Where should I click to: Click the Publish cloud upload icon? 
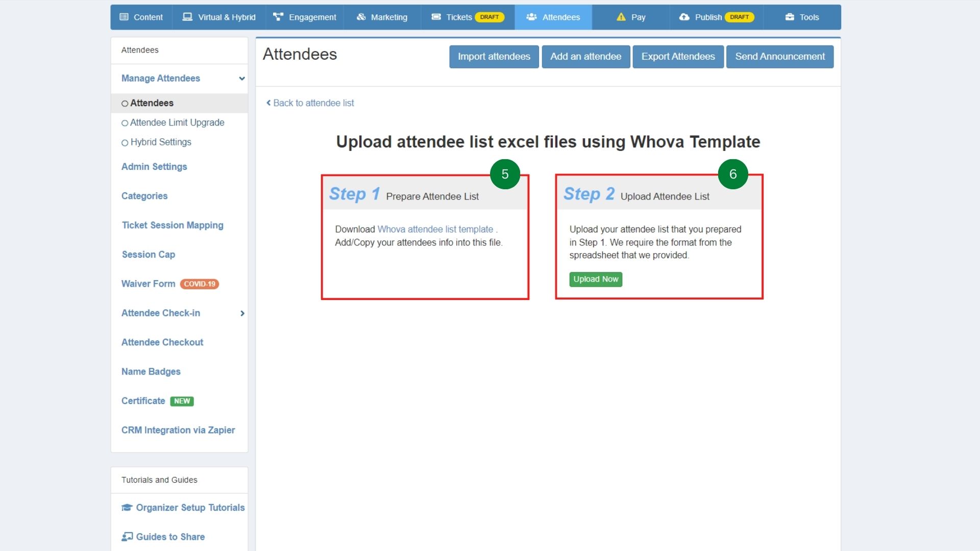click(x=684, y=17)
